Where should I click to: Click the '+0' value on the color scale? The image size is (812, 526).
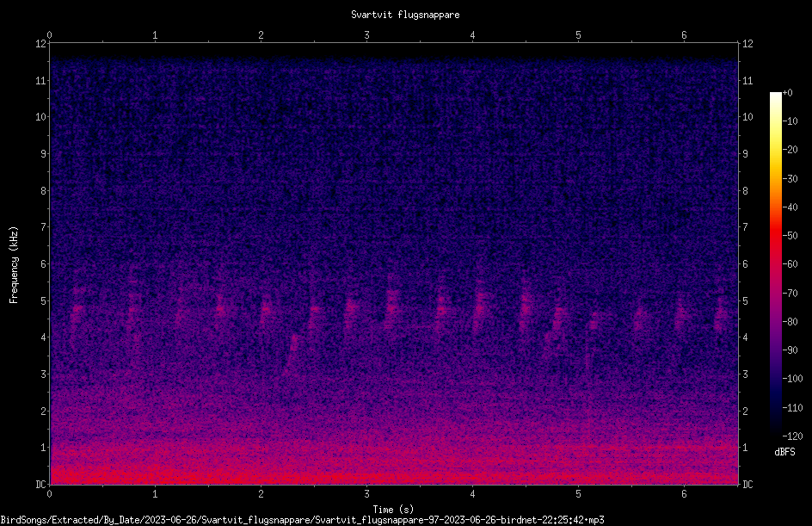[x=788, y=93]
